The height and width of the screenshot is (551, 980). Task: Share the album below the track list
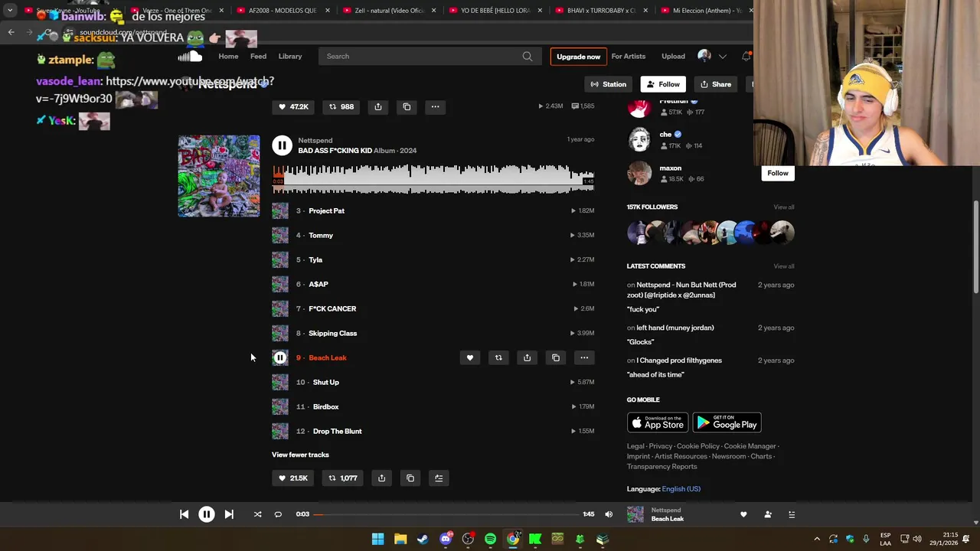click(381, 478)
